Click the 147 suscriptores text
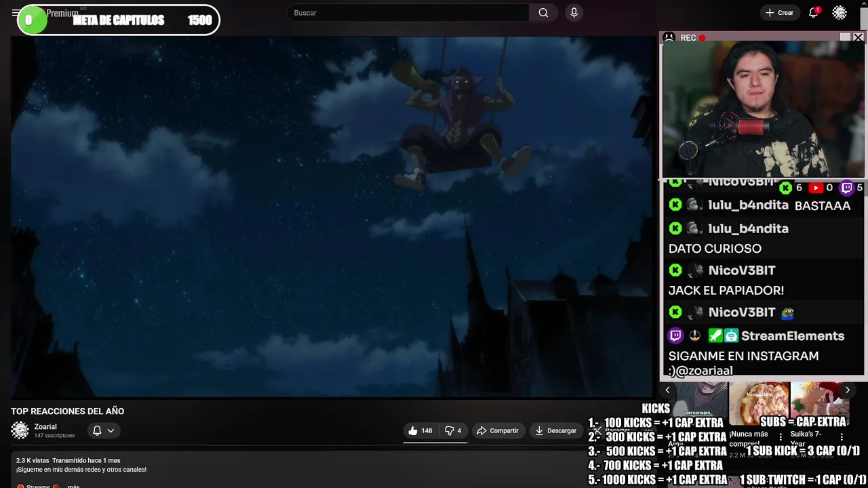 (x=54, y=436)
